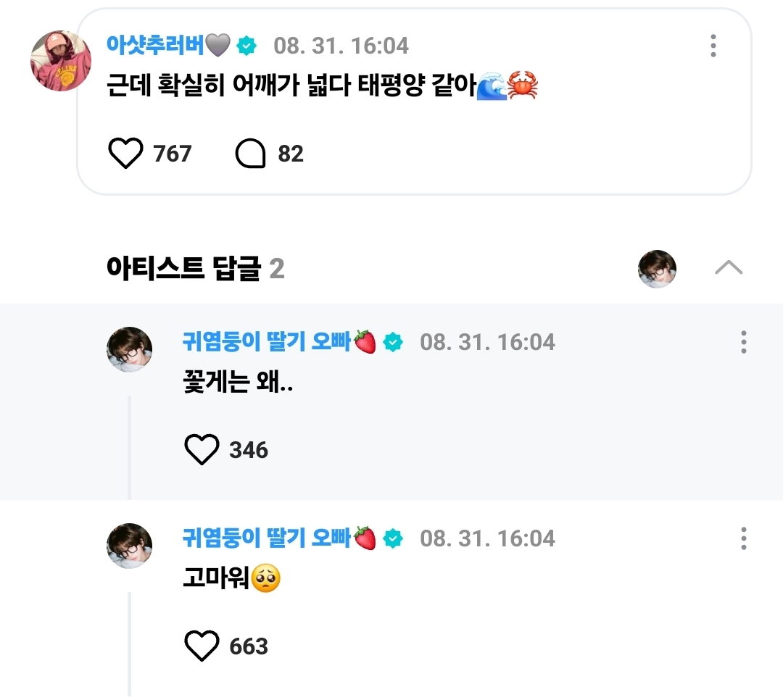Open 아샷추러버 profile picture

(61, 61)
